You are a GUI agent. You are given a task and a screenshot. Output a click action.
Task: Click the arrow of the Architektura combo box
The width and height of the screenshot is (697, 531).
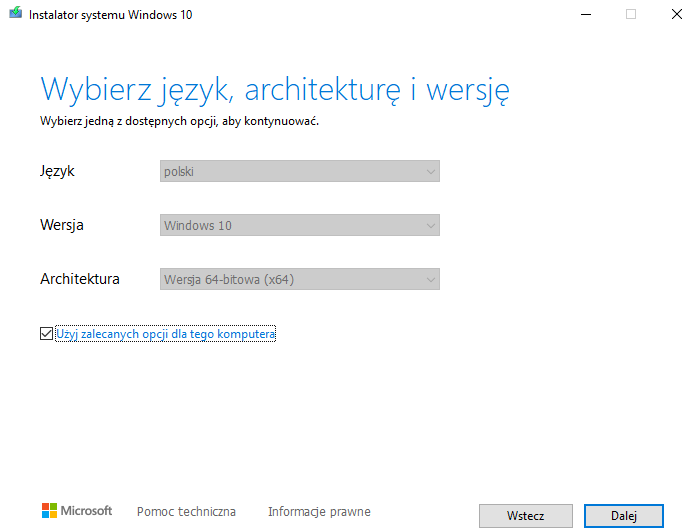coord(430,280)
